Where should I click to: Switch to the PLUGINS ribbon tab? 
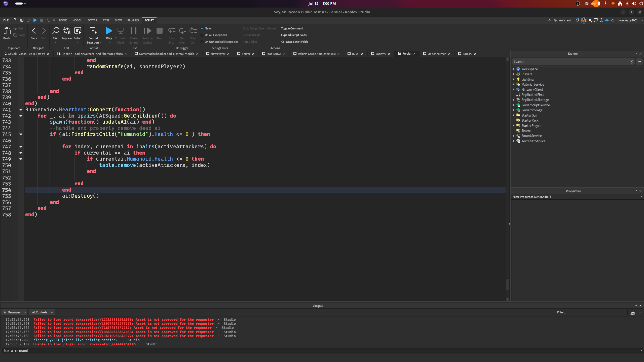[133, 20]
